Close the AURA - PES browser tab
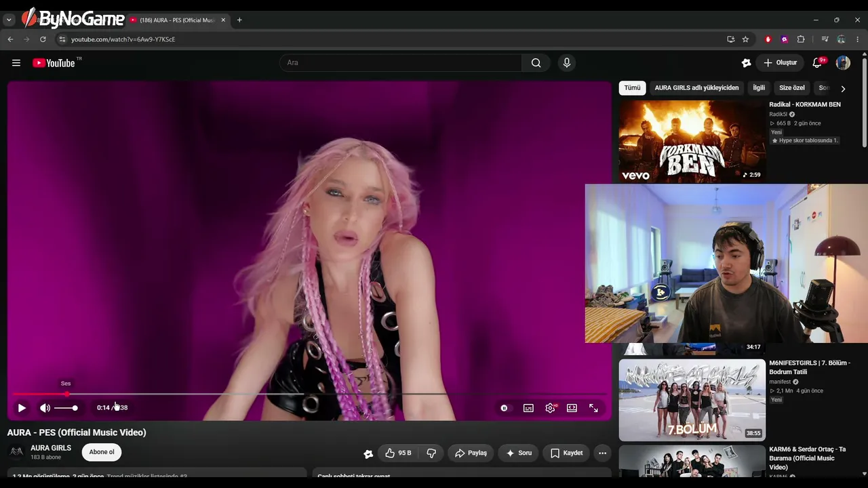This screenshot has width=868, height=488. coord(223,20)
